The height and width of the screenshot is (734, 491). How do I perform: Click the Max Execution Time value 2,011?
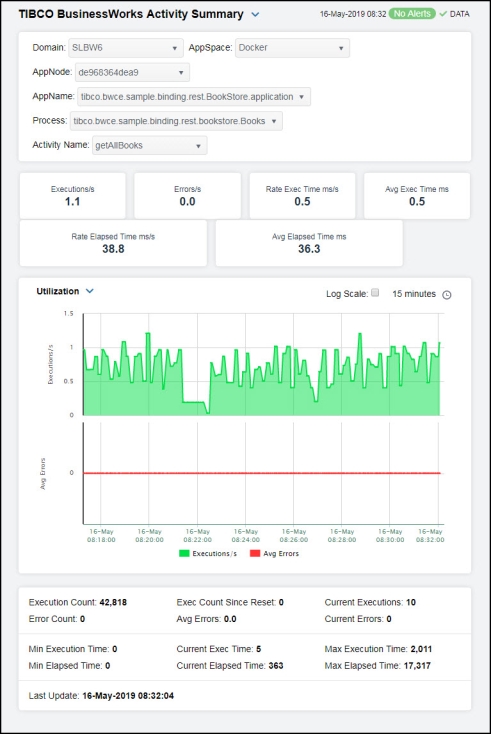[x=421, y=649]
